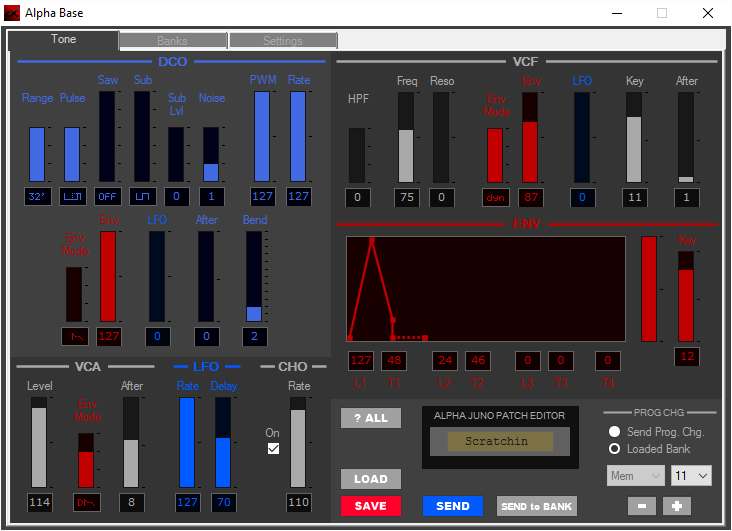Adjust the VCA After slider
732x531 pixels.
click(x=131, y=442)
